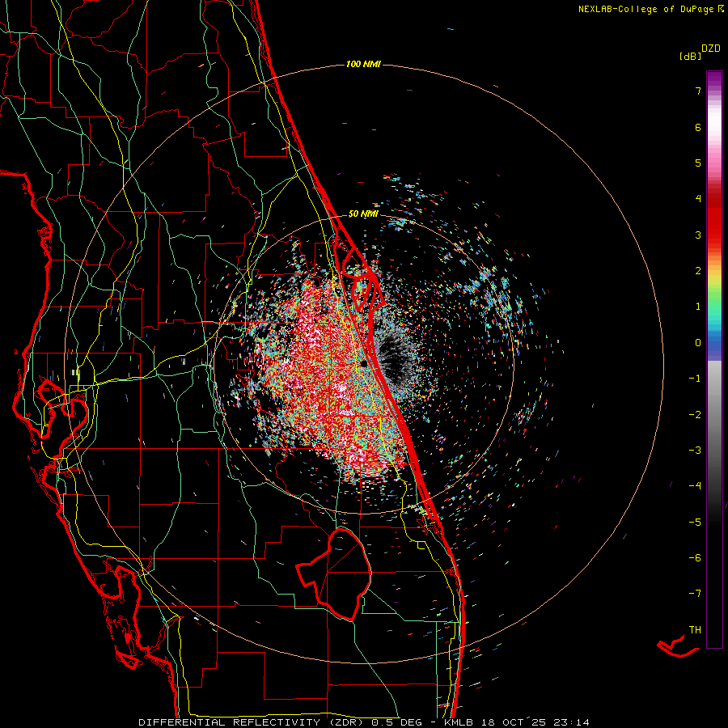
Task: Click the -4 value on the scale
Action: pos(695,486)
